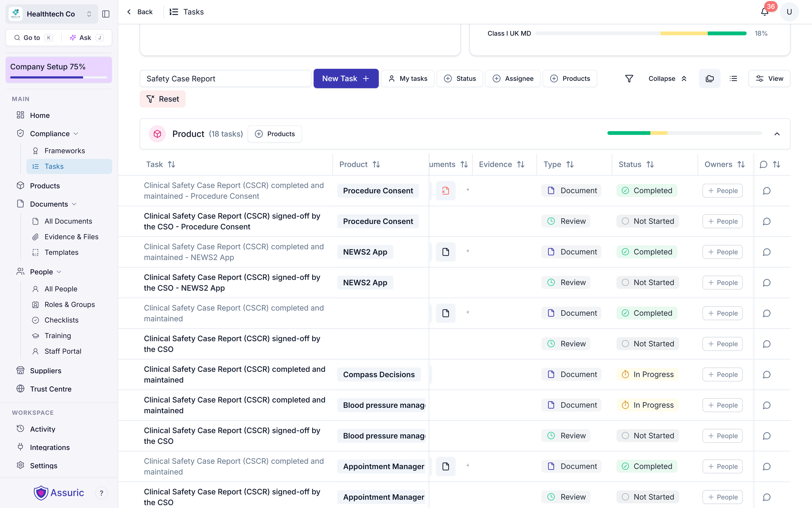812x508 pixels.
Task: Click the filter funnel icon
Action: click(x=629, y=79)
